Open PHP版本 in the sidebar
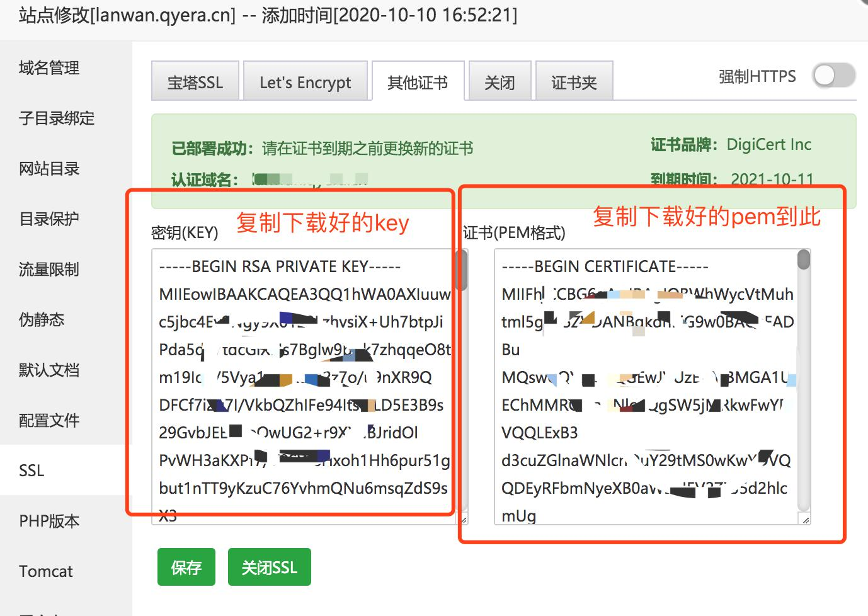 tap(66, 521)
